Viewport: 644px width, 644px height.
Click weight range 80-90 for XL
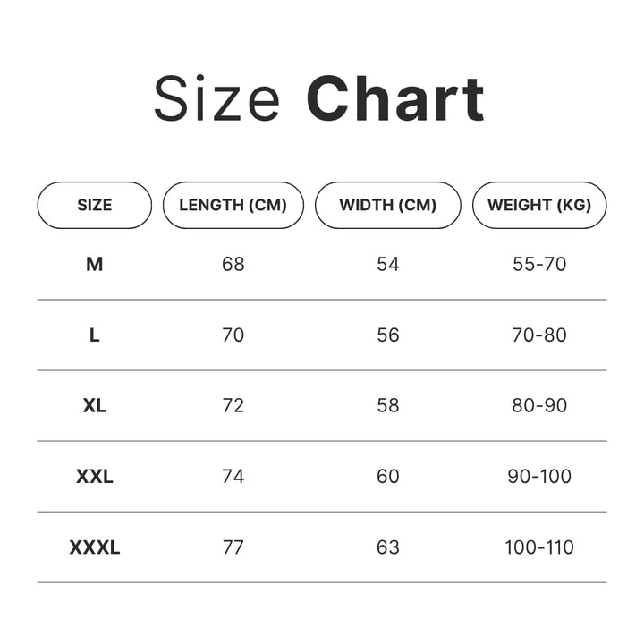click(x=538, y=405)
